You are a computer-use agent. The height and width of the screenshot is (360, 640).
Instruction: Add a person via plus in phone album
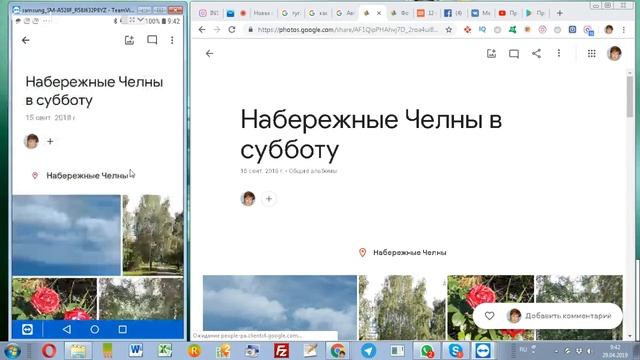coord(50,142)
